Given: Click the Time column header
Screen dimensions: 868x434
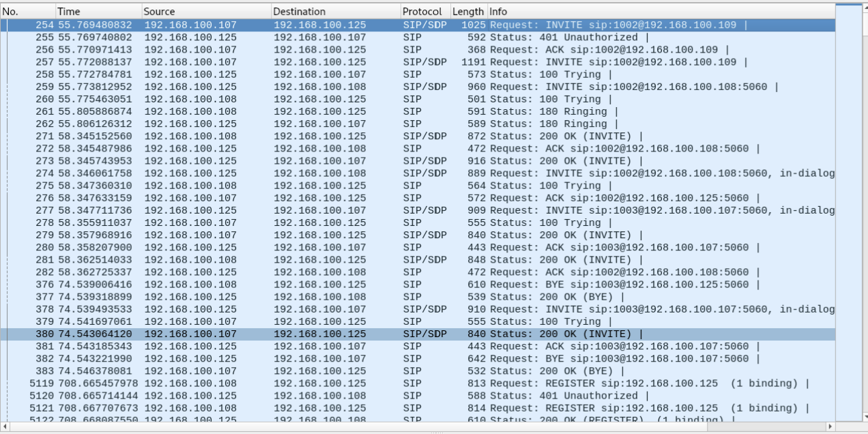Looking at the screenshot, I should click(98, 12).
